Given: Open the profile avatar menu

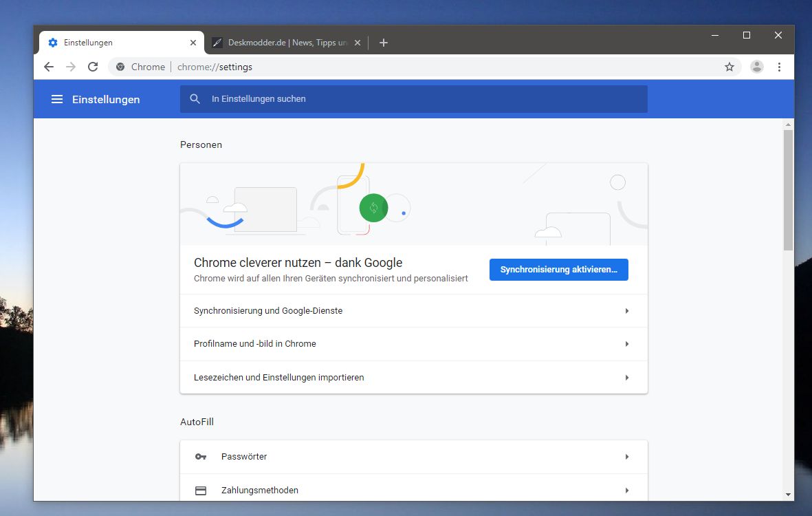Looking at the screenshot, I should (756, 67).
